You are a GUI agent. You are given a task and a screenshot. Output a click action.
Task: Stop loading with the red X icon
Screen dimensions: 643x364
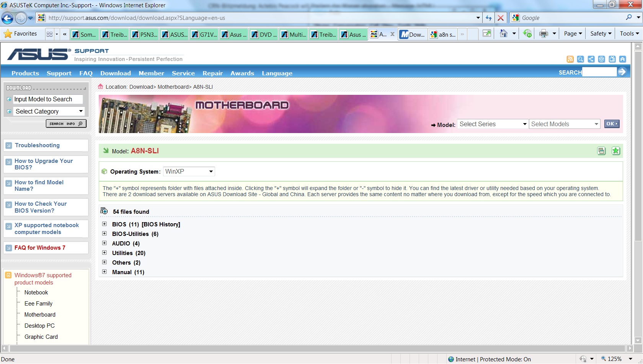[501, 18]
